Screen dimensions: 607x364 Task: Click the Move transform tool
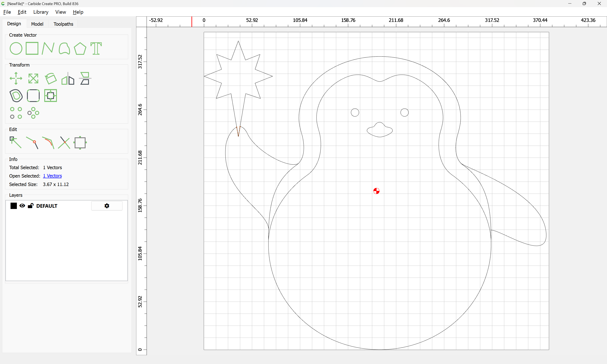(x=16, y=79)
